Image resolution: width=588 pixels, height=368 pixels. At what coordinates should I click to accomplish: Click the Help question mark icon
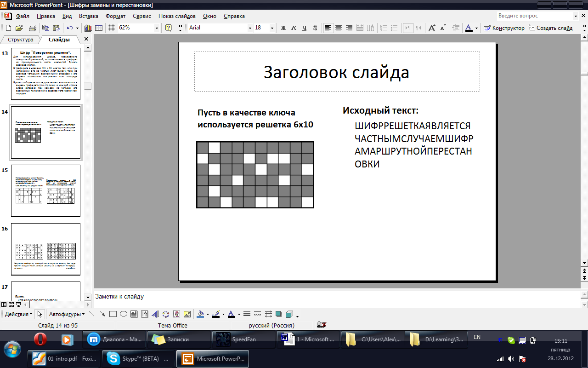click(x=168, y=28)
